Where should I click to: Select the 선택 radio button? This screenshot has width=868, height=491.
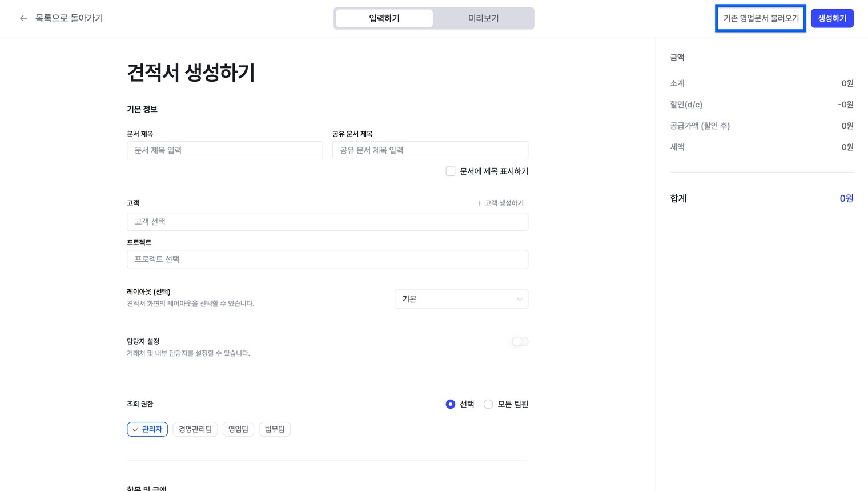click(451, 404)
